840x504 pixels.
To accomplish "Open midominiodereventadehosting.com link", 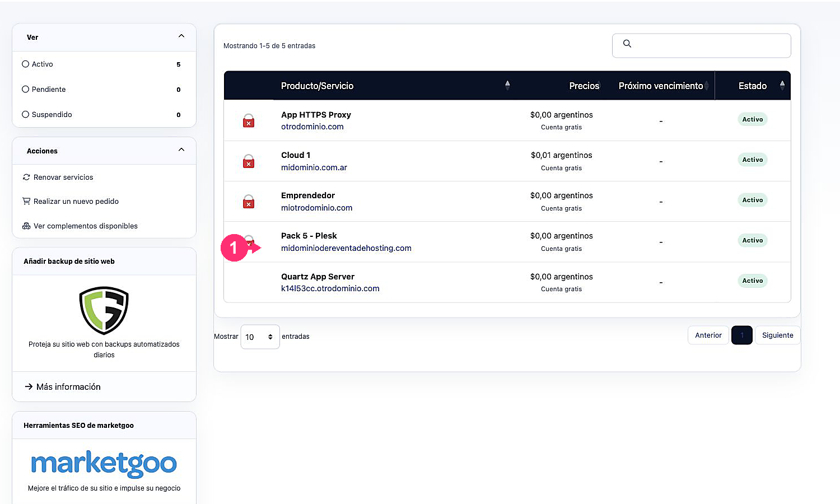I will [346, 248].
